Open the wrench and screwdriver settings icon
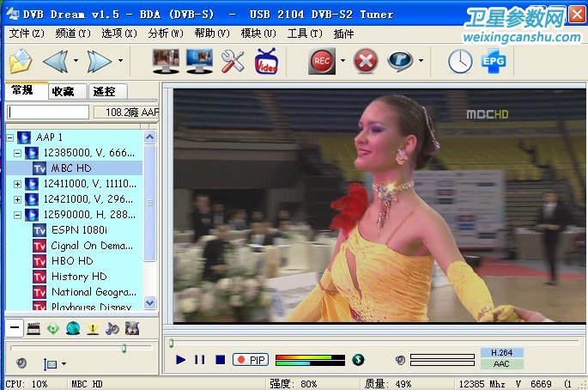Image resolution: width=588 pixels, height=390 pixels. coord(233,61)
